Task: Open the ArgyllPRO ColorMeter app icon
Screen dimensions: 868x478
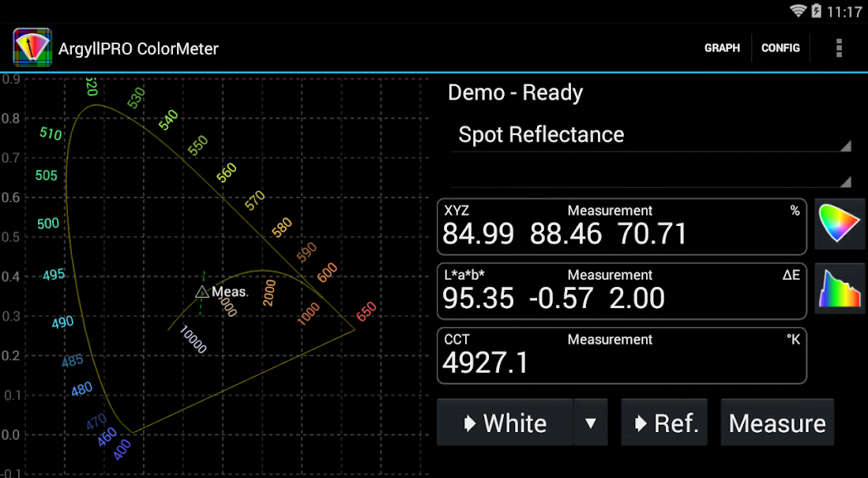Action: tap(32, 47)
